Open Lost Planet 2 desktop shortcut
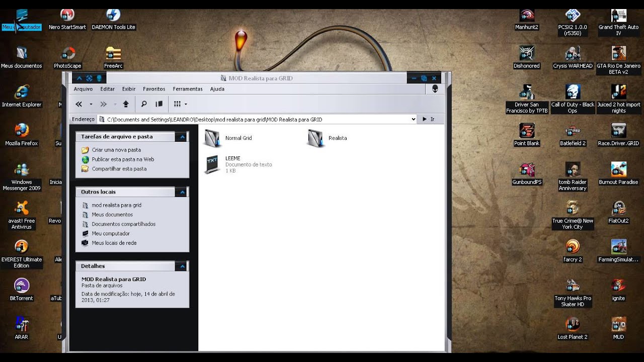The image size is (644, 362). [573, 329]
